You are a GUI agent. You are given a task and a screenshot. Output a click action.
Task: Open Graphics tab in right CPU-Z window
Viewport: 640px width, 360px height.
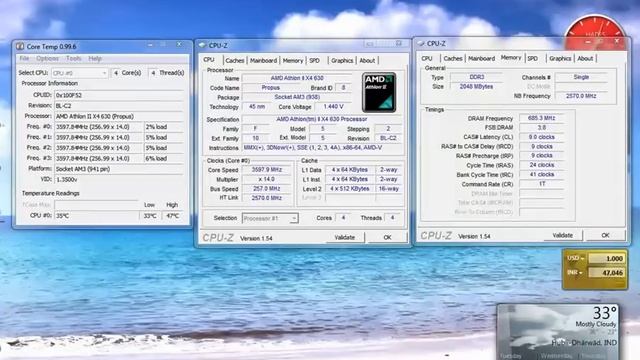(x=560, y=58)
